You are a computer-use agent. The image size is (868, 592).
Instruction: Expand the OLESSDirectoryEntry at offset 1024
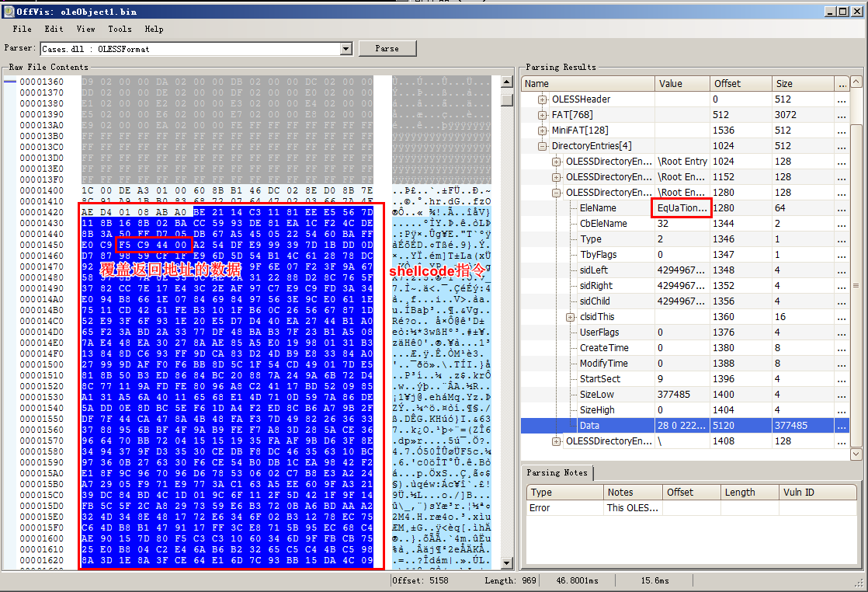pyautogui.click(x=556, y=162)
